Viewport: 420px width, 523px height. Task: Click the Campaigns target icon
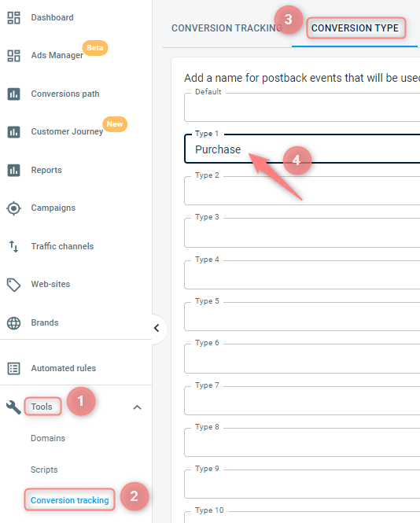pyautogui.click(x=13, y=208)
